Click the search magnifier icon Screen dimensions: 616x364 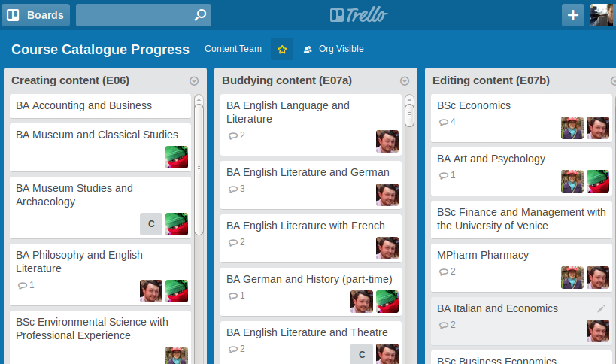(x=200, y=15)
